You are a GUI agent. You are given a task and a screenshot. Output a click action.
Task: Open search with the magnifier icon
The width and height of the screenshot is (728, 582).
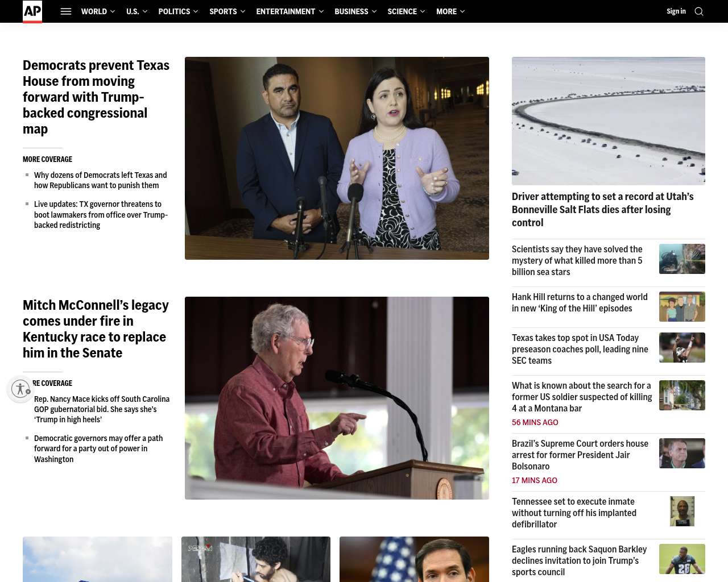[699, 11]
